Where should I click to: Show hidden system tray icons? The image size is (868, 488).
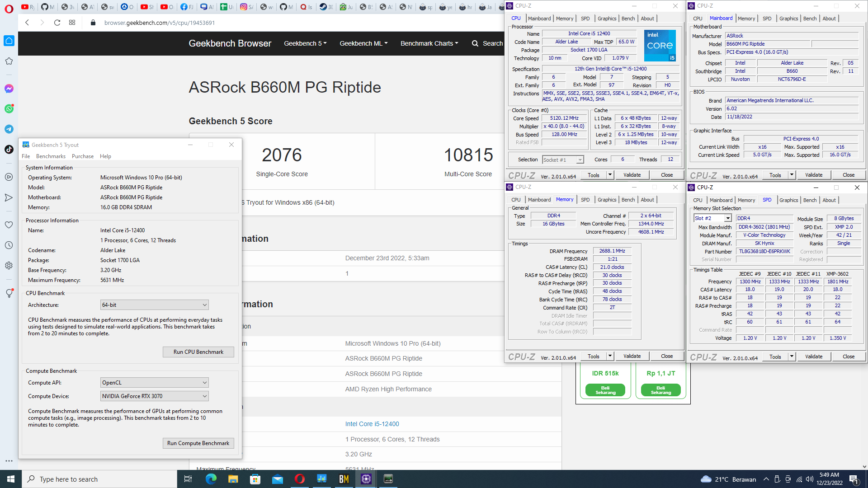(x=766, y=479)
